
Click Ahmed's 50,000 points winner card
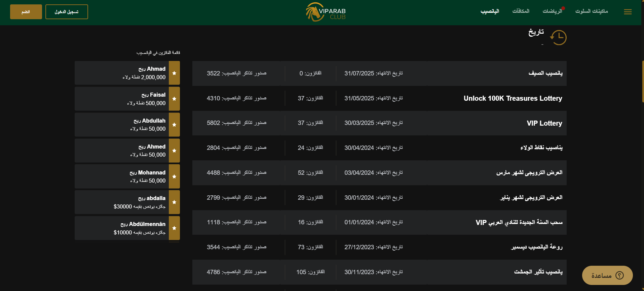pyautogui.click(x=127, y=151)
